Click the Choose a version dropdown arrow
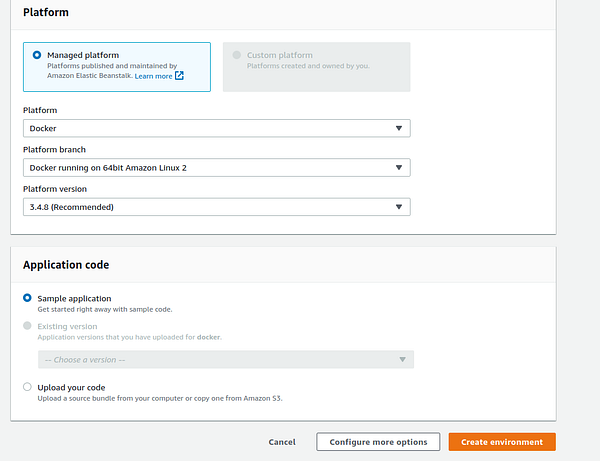600x461 pixels. pyautogui.click(x=402, y=360)
